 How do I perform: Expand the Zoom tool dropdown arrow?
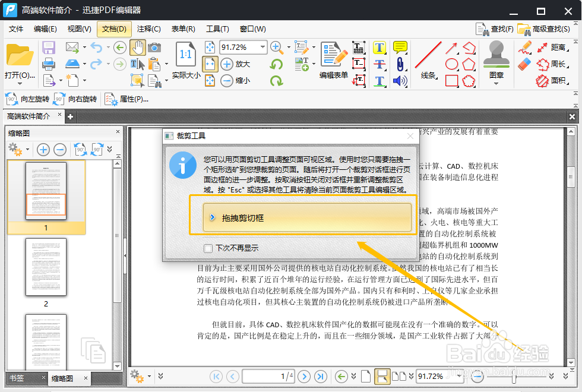point(289,47)
